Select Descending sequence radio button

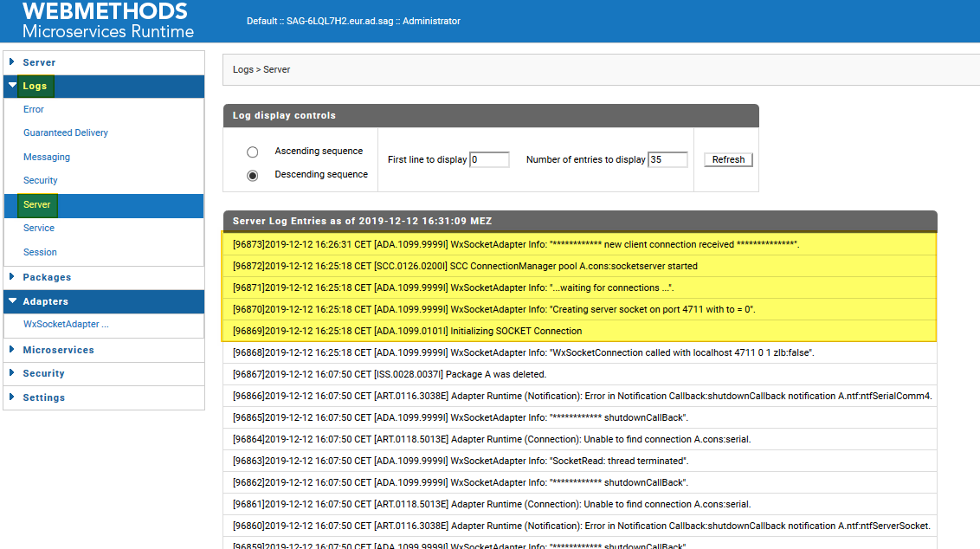click(x=253, y=176)
